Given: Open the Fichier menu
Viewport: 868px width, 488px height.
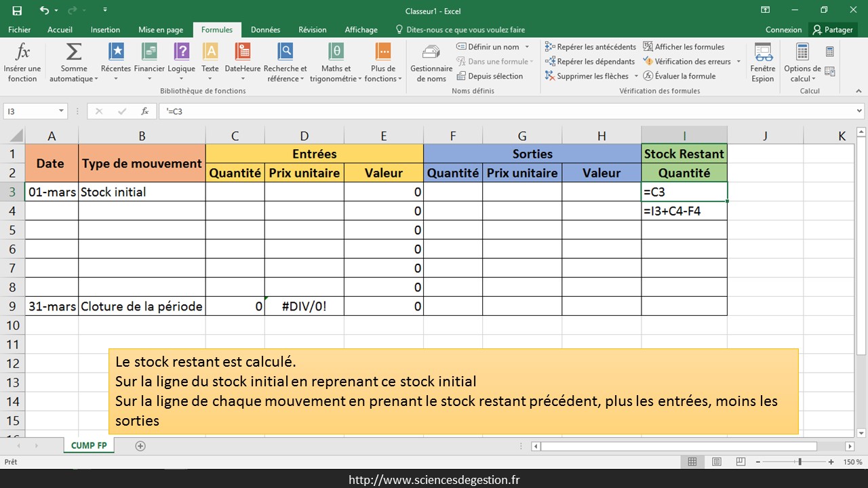Looking at the screenshot, I should 20,30.
